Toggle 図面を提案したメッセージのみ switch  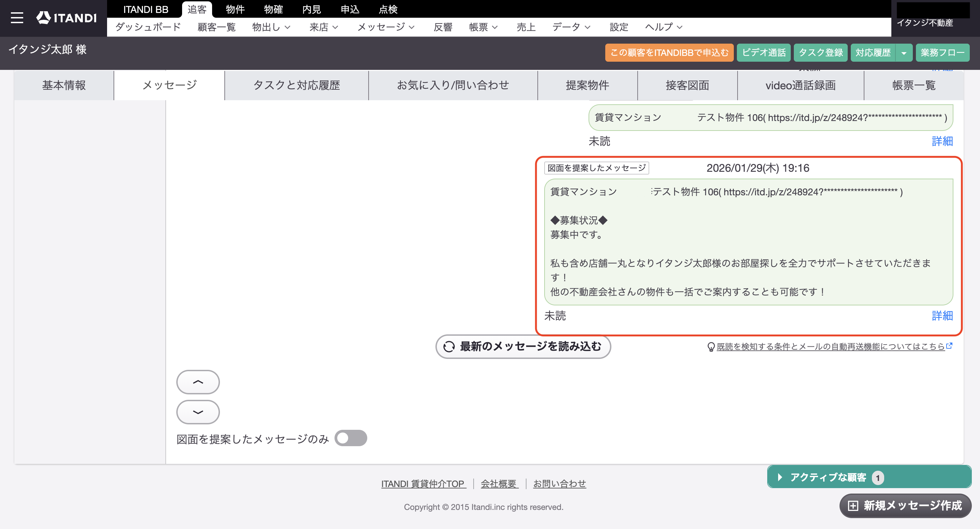tap(351, 438)
